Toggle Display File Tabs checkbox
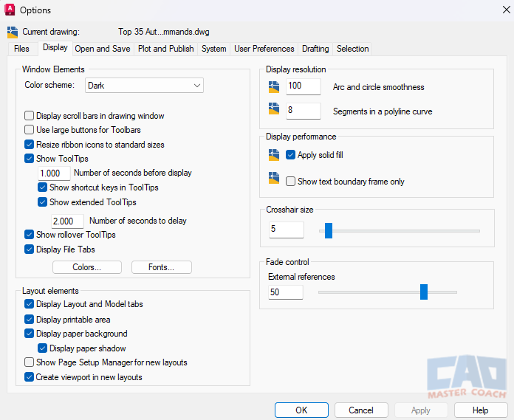The height and width of the screenshot is (420, 514). (x=30, y=249)
